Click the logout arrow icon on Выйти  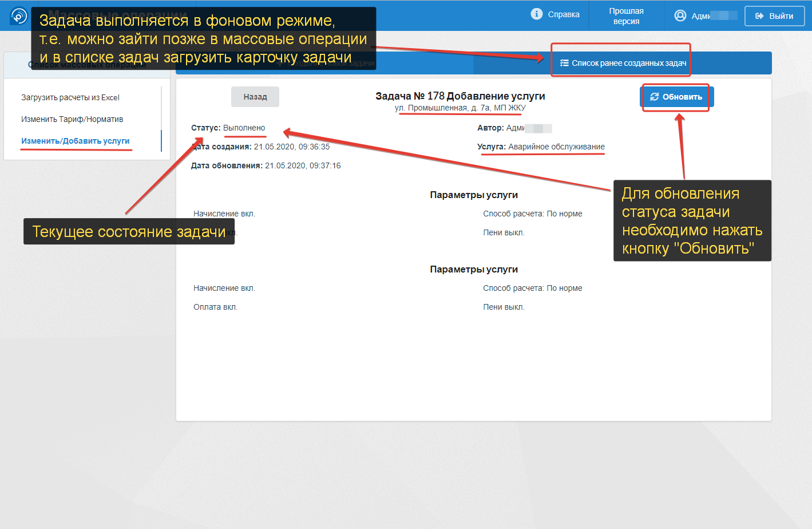(759, 16)
